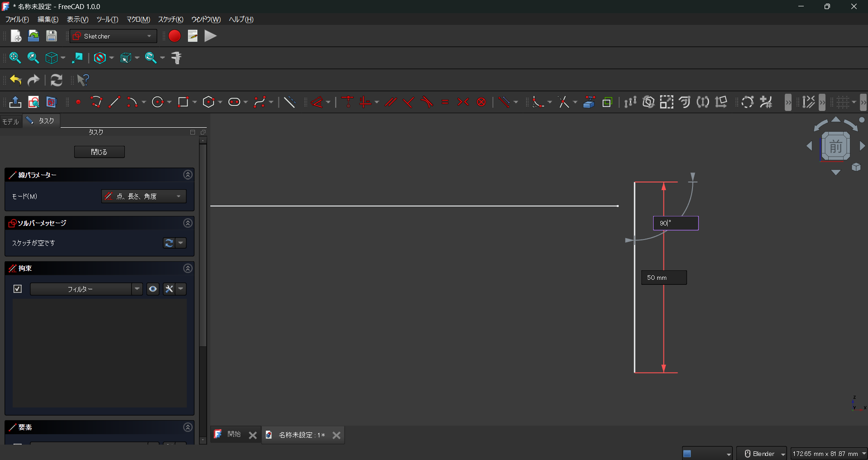Expand the circle tool dropdown arrow
This screenshot has width=868, height=460.
[x=169, y=102]
